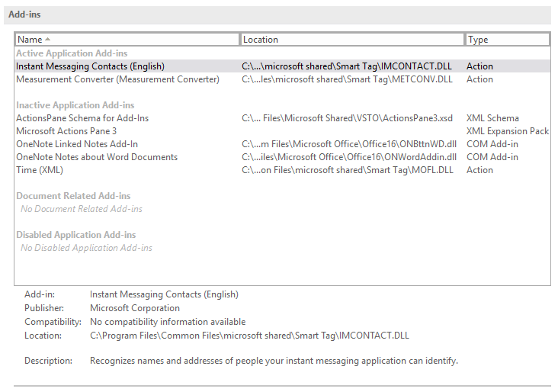
Task: Click COM Add-in type for OneNote Linked Notes
Action: (492, 144)
